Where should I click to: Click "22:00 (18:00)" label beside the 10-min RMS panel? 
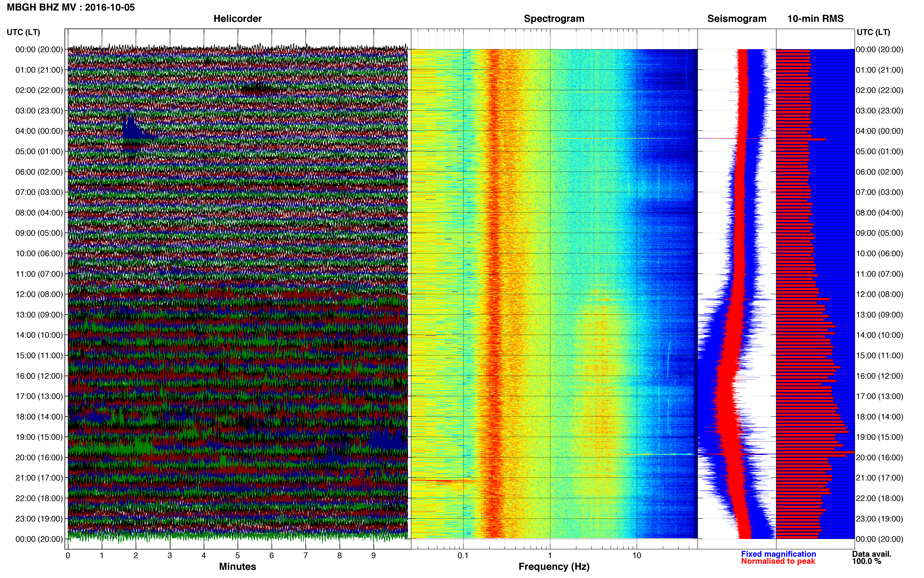(880, 498)
